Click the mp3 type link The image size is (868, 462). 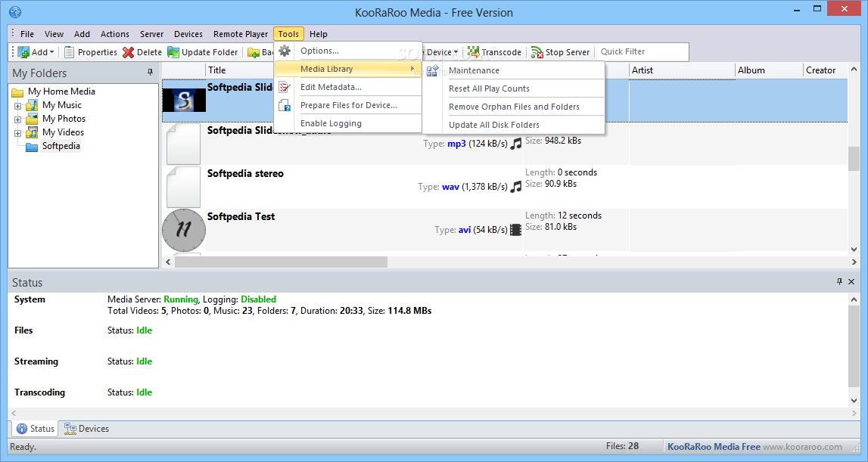(x=456, y=144)
